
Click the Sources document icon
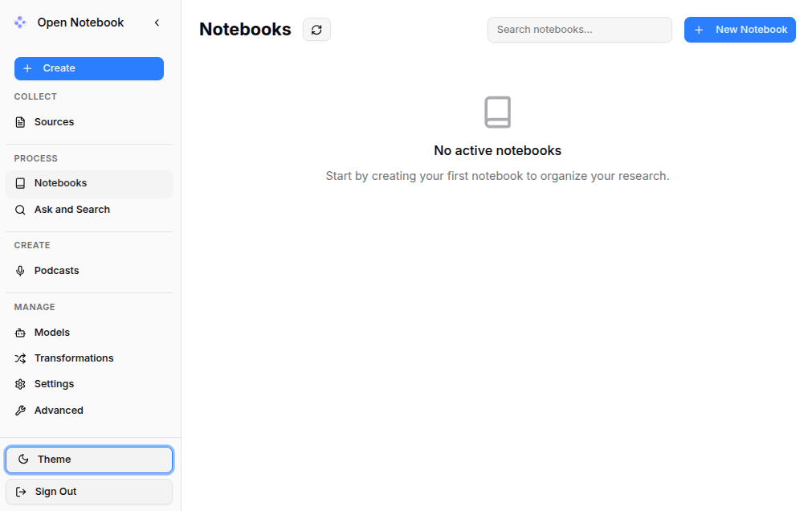tap(21, 122)
